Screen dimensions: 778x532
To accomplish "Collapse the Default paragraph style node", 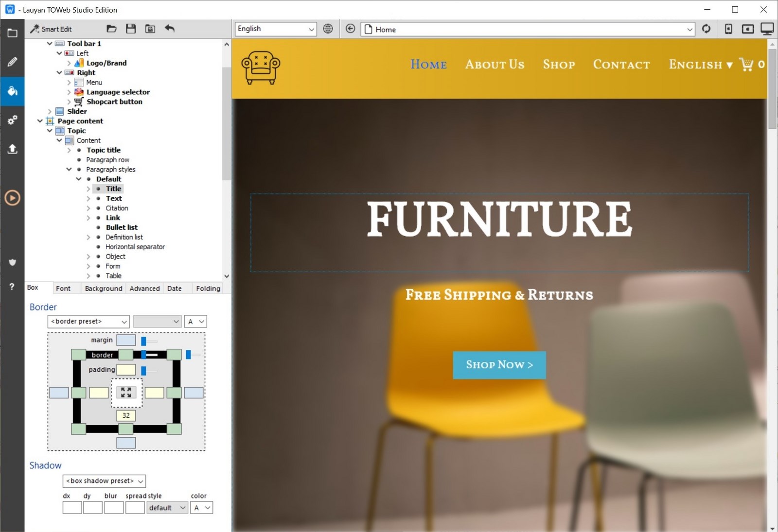I will [x=78, y=179].
